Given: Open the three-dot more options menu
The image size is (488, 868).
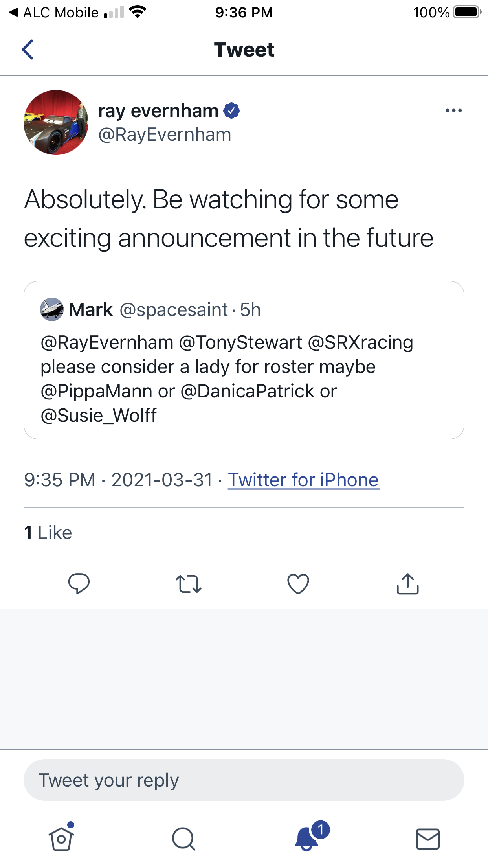Looking at the screenshot, I should (x=453, y=111).
